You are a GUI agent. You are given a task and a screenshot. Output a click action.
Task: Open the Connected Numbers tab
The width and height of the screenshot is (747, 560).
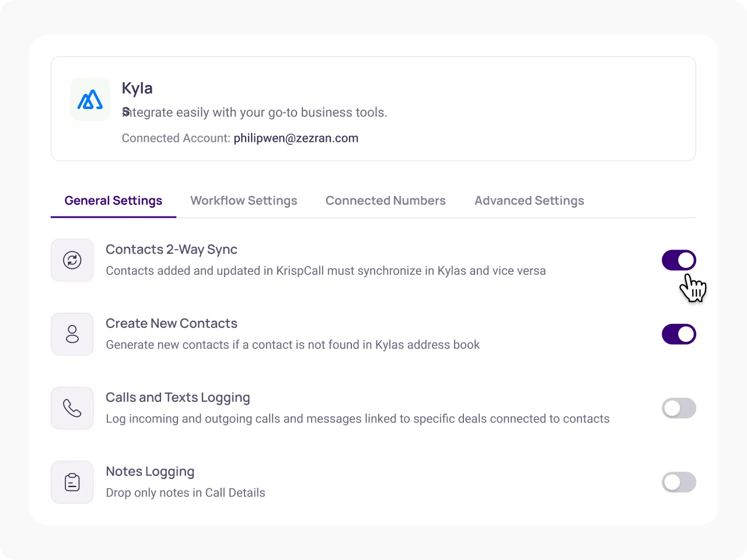pos(386,201)
